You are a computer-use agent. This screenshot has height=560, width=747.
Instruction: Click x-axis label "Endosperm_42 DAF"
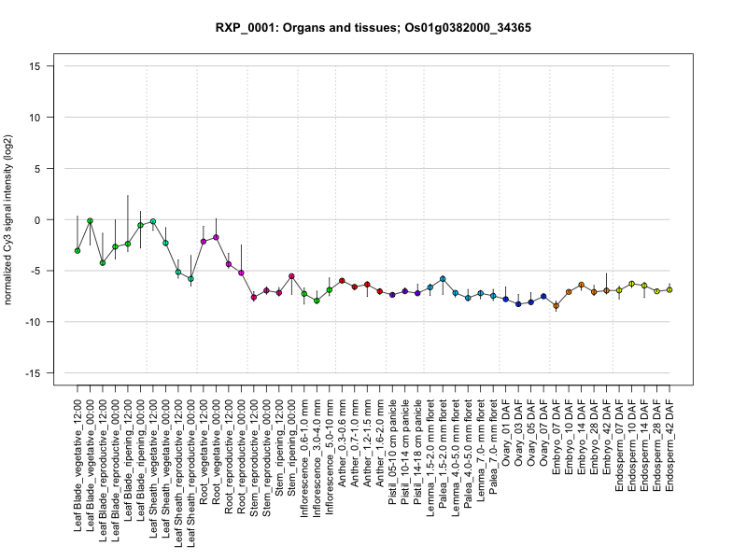click(x=669, y=446)
